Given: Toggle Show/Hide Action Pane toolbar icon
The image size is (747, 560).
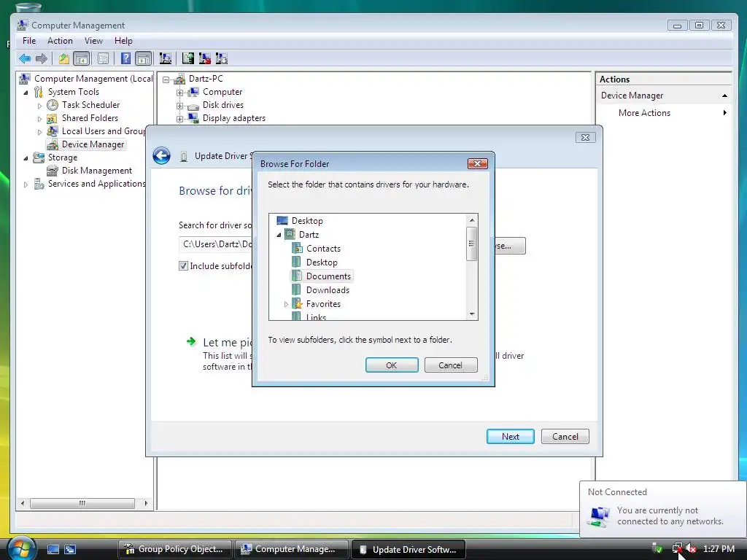Looking at the screenshot, I should [144, 58].
